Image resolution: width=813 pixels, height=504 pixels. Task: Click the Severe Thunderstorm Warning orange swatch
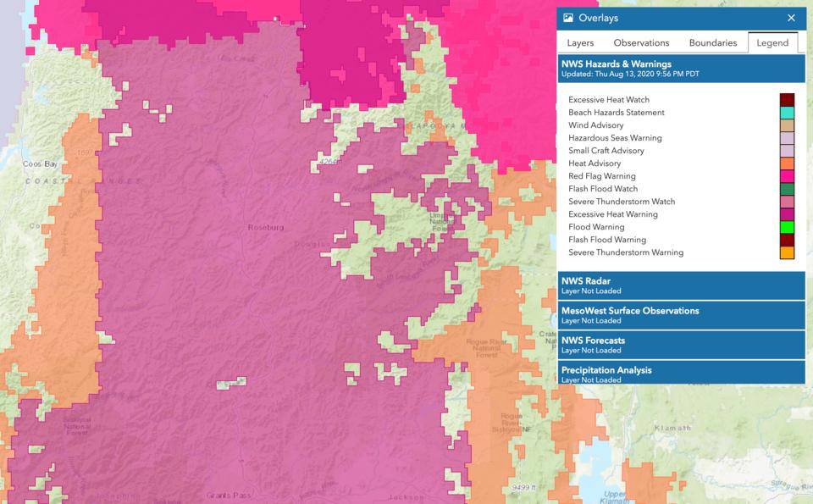pyautogui.click(x=787, y=252)
